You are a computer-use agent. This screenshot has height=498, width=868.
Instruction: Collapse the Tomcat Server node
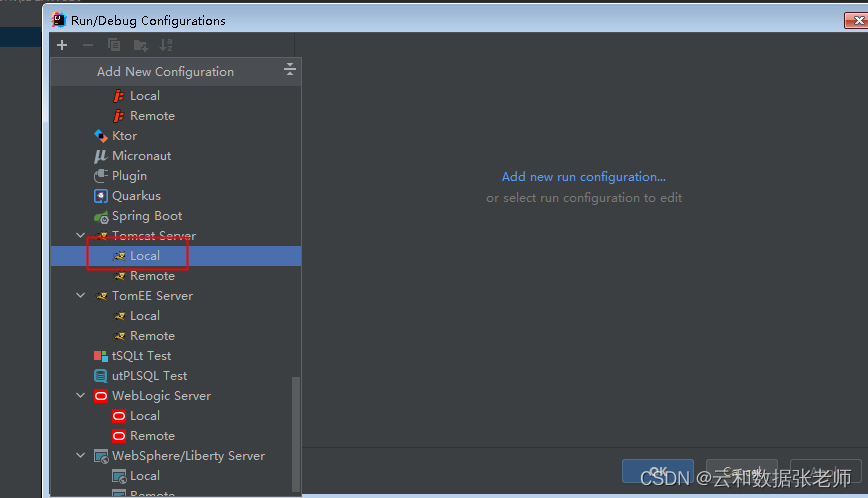pyautogui.click(x=81, y=236)
